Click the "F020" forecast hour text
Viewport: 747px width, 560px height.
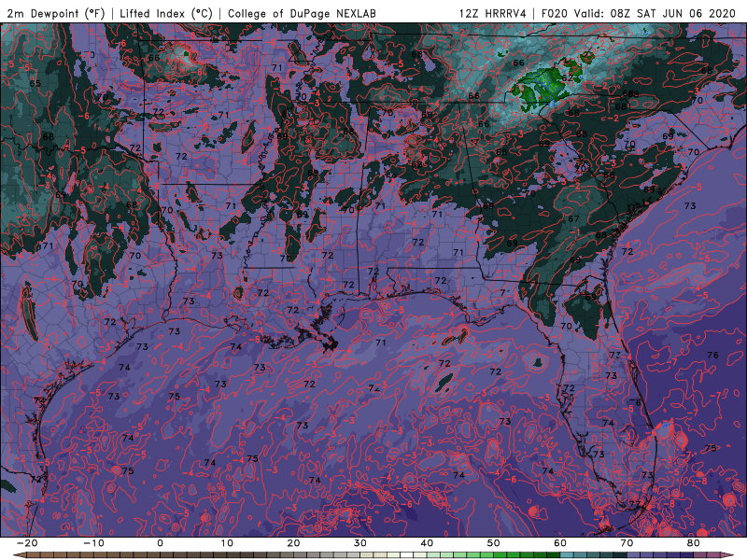[555, 13]
